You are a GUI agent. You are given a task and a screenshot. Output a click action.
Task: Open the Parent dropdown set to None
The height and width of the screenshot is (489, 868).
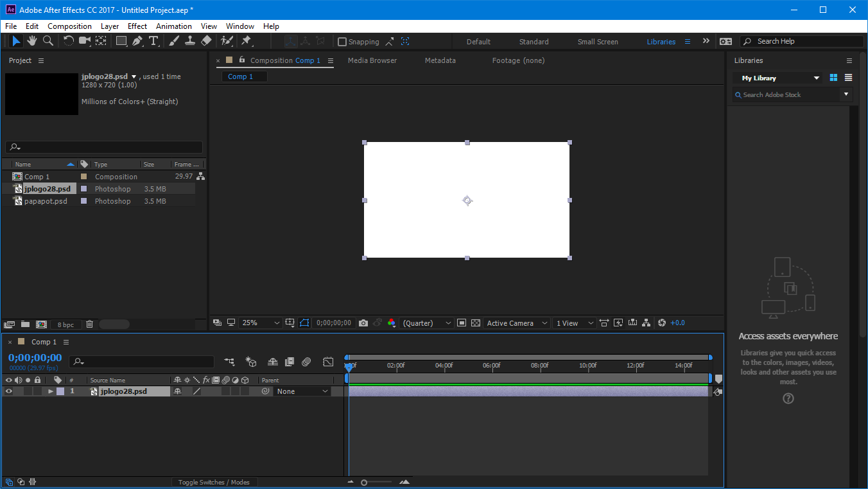302,391
